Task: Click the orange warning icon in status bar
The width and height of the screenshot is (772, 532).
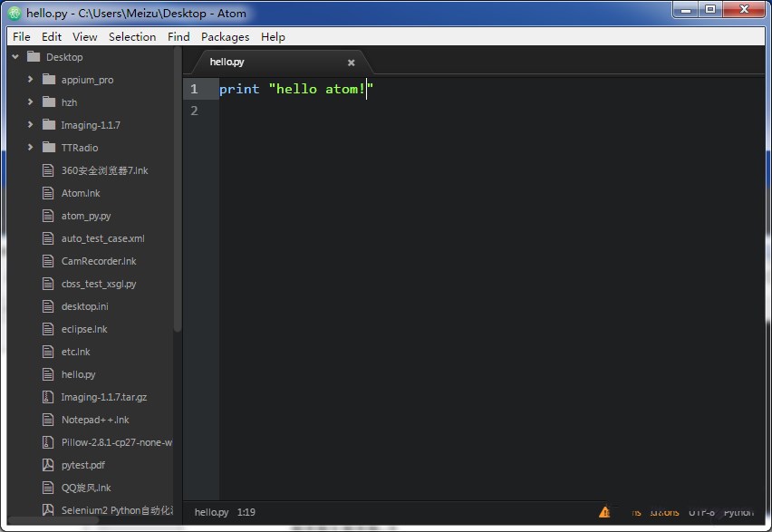Action: pos(604,512)
